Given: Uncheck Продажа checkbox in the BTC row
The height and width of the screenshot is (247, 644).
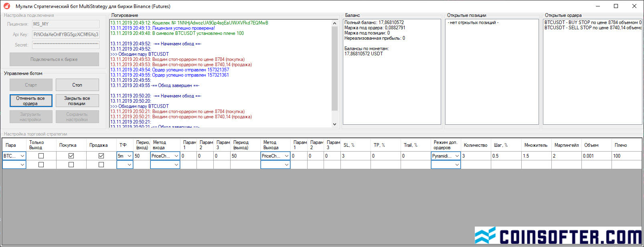Looking at the screenshot, I should pos(101,156).
